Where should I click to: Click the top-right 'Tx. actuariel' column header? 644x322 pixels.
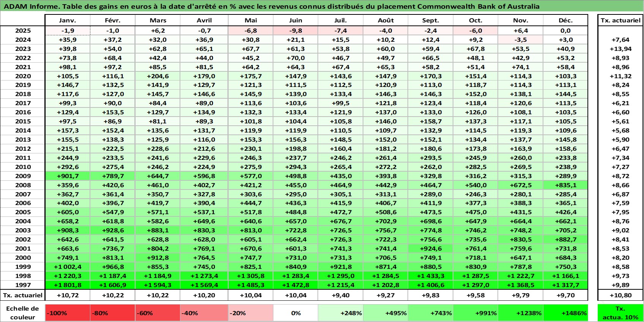(x=620, y=21)
